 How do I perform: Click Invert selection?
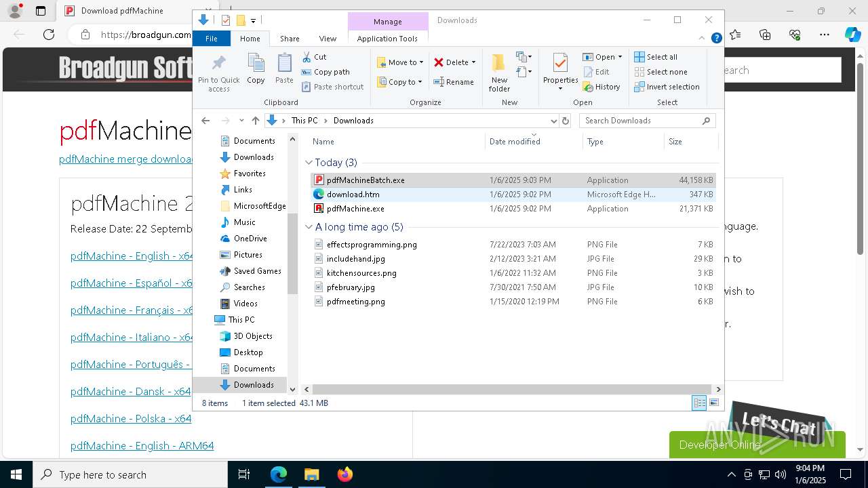667,87
